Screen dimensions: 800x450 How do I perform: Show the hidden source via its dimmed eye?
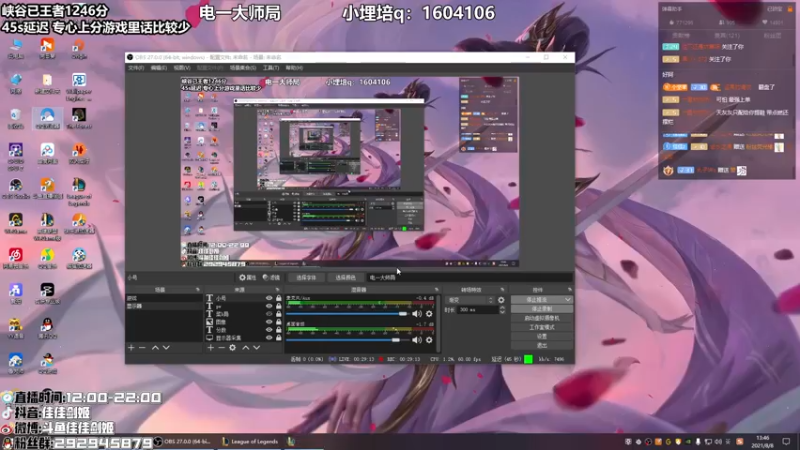269,314
